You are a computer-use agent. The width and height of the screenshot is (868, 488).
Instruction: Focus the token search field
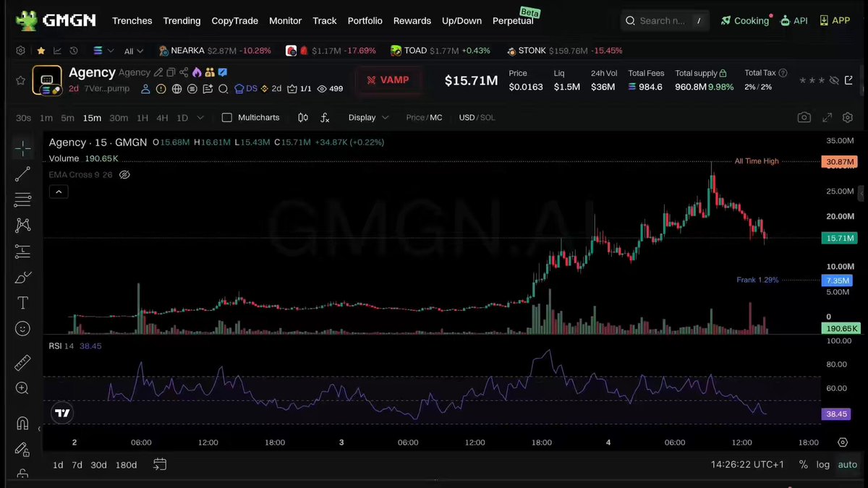(665, 21)
